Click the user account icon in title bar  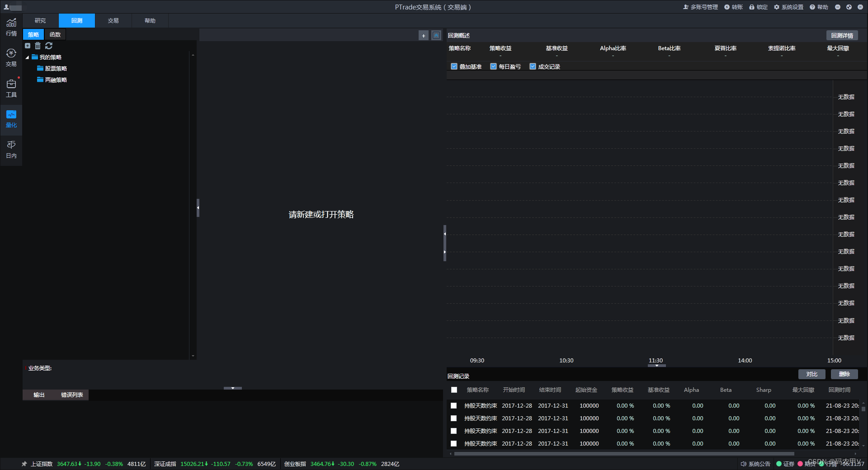tap(6, 7)
